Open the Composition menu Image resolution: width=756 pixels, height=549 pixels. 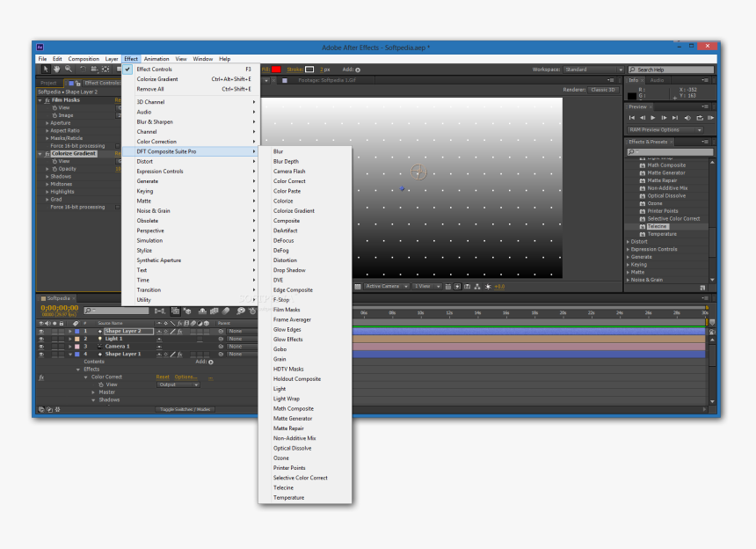coord(84,59)
